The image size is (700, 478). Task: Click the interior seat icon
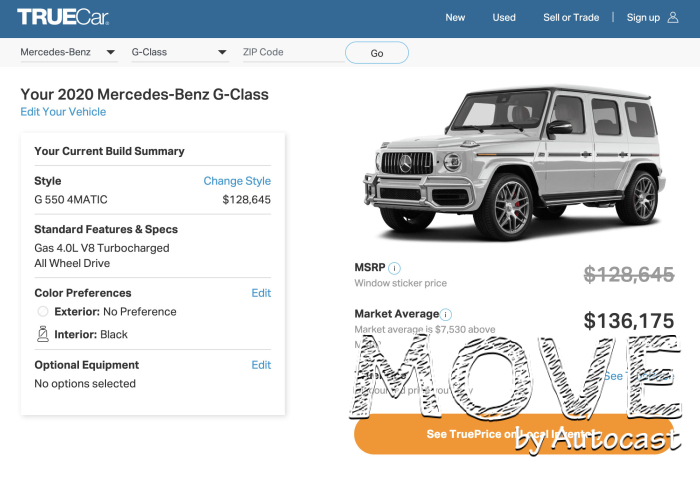click(x=43, y=334)
